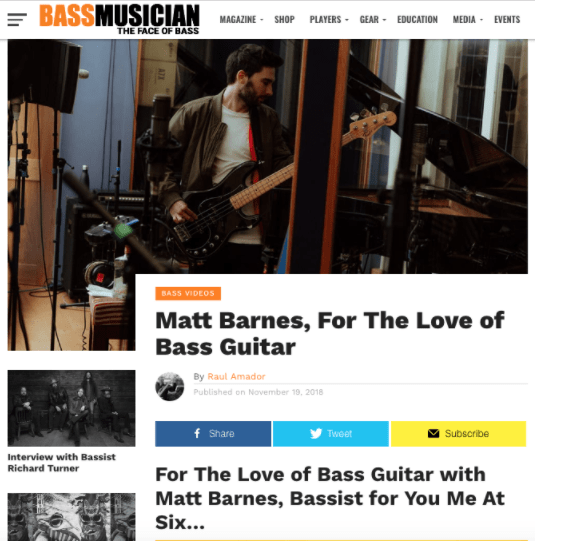Open the Shop menu item
This screenshot has width=561, height=542.
(284, 19)
